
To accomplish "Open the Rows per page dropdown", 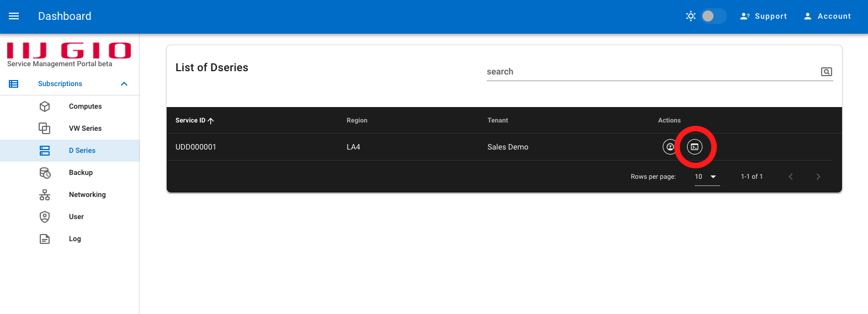I will [707, 177].
